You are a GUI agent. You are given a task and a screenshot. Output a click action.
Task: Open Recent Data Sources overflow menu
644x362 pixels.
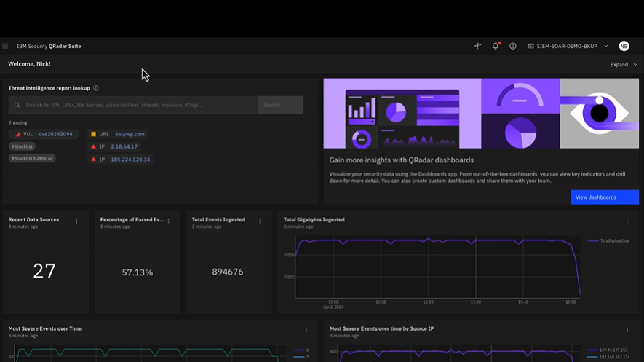(x=77, y=221)
